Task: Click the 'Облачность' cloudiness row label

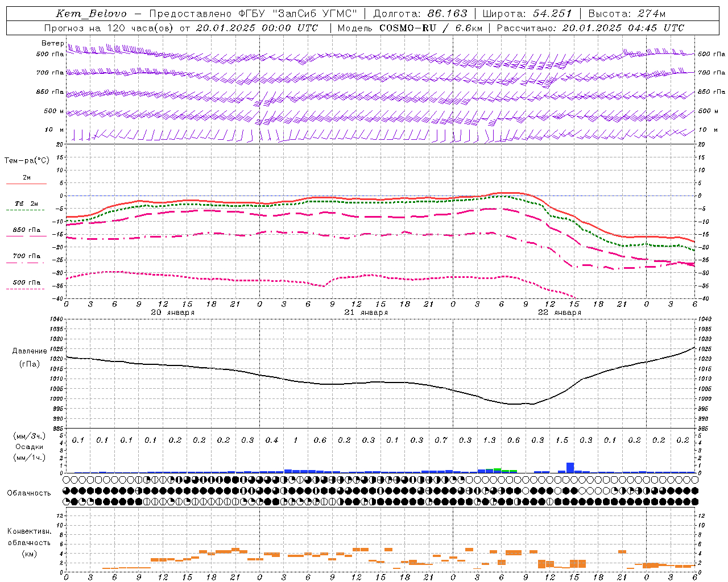Action: click(29, 493)
